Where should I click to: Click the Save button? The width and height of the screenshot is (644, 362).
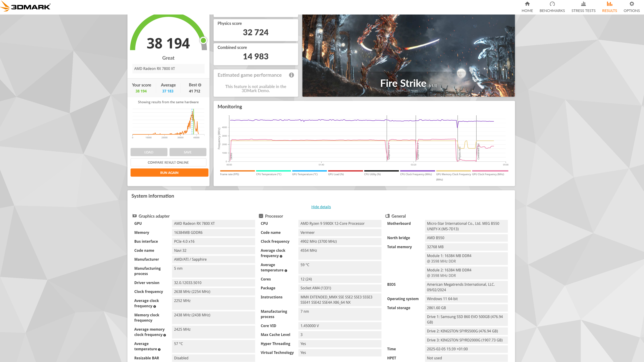(188, 152)
